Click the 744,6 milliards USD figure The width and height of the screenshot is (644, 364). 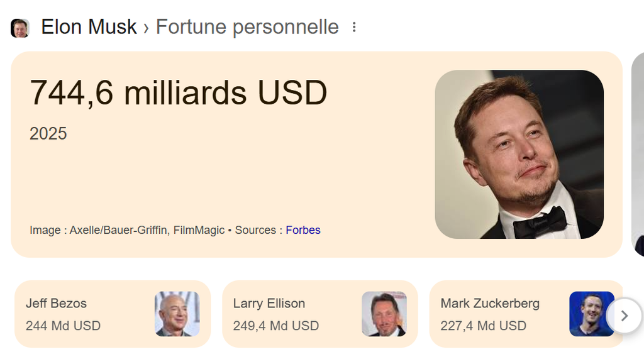coord(178,93)
